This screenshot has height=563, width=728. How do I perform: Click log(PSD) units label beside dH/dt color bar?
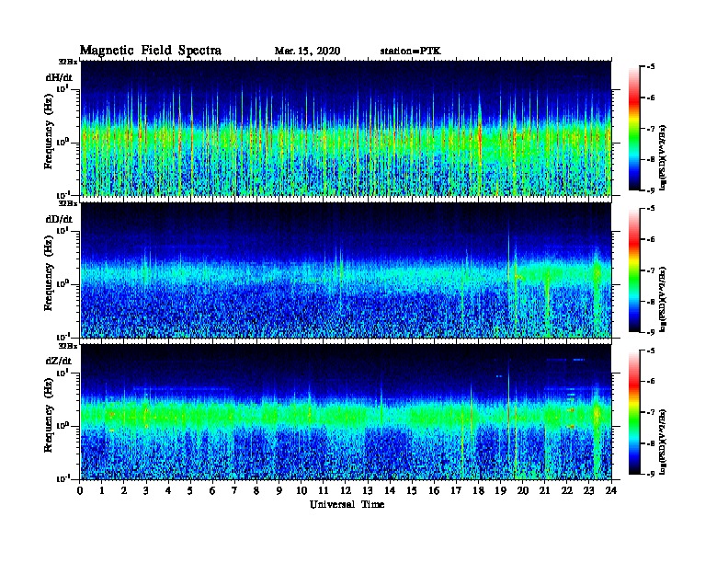click(663, 157)
